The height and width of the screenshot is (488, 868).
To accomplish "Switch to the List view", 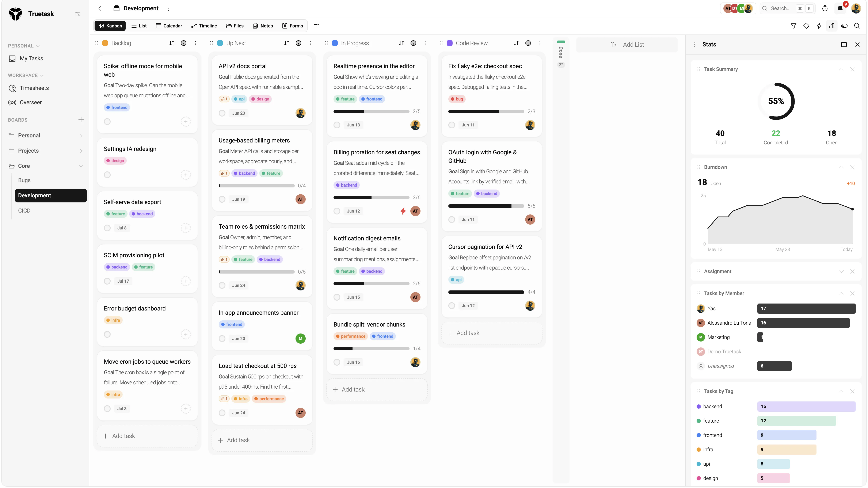I will [139, 26].
